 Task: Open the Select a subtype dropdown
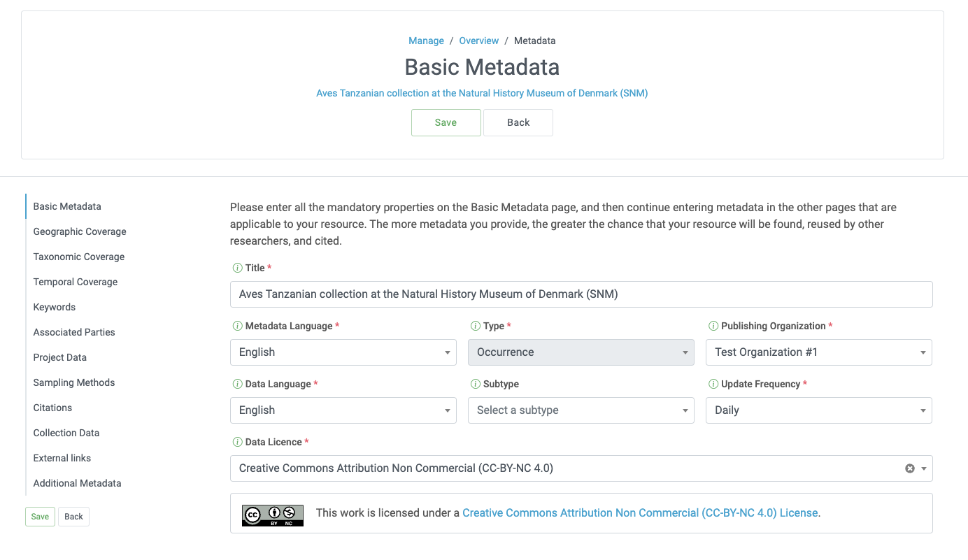(x=581, y=410)
